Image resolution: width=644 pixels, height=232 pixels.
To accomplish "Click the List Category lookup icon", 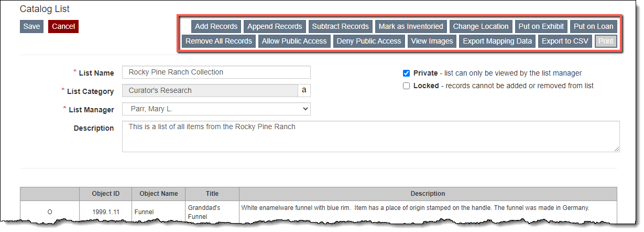I will point(304,91).
